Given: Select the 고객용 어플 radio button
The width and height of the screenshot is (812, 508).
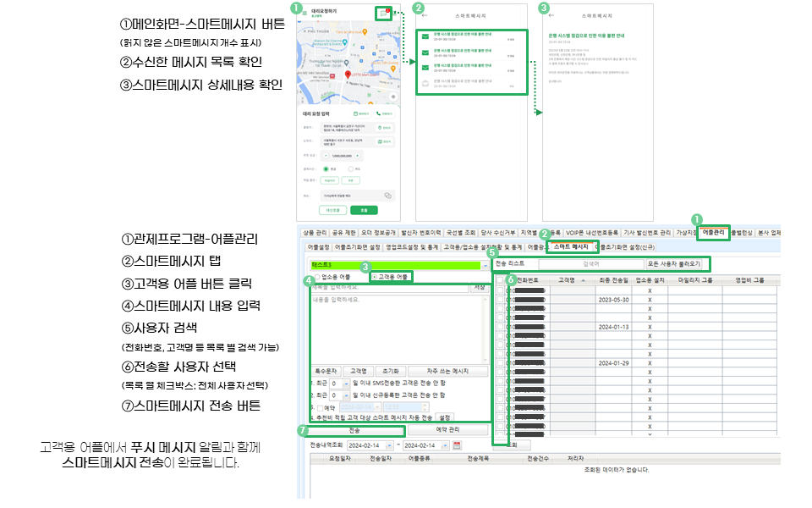Looking at the screenshot, I should coord(375,277).
